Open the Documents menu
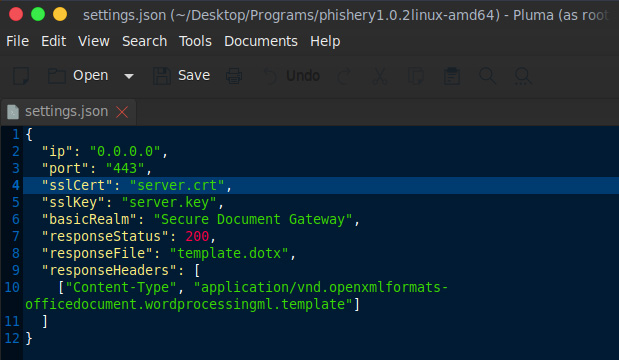 (261, 41)
